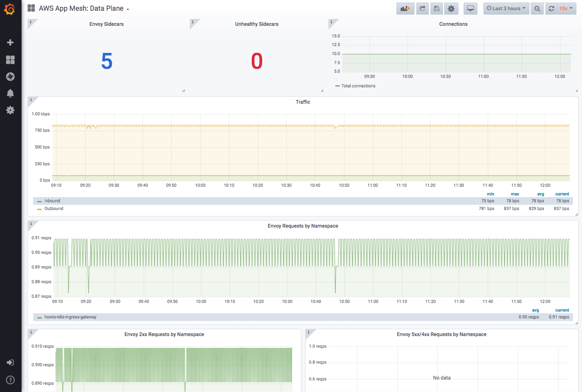582x392 pixels.
Task: Click info corner of Envoy Requests by Namespace panel
Action: click(31, 224)
